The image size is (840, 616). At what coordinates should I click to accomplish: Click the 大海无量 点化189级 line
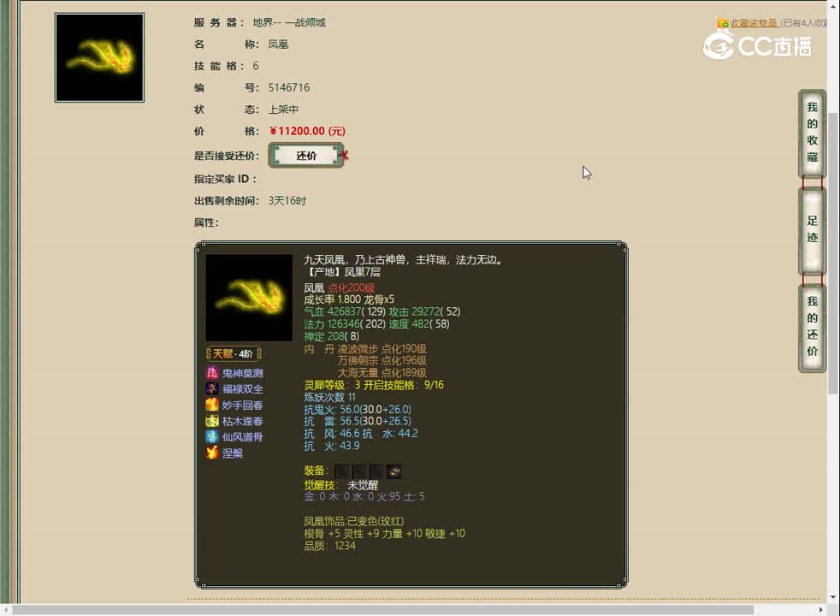click(382, 373)
